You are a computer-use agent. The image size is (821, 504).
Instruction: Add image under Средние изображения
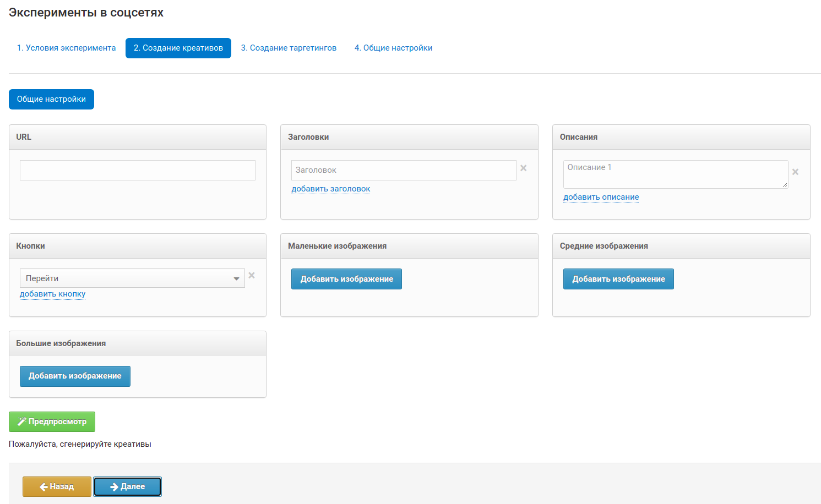pos(619,279)
